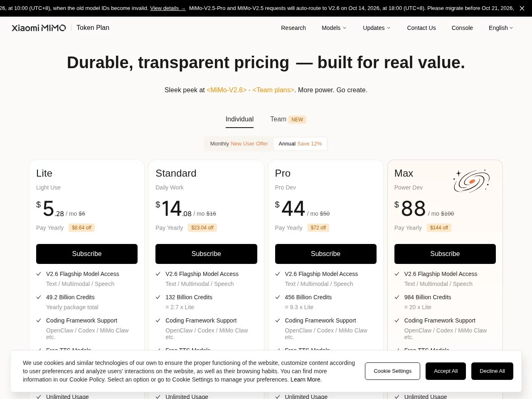This screenshot has width=532, height=399.
Task: Select the Individual plans tab
Action: [x=239, y=119]
